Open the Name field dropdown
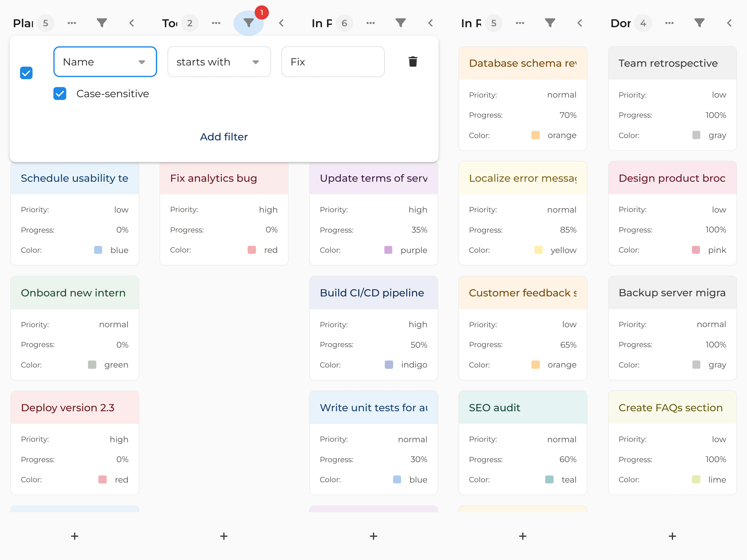Viewport: 747px width, 560px height. coord(105,62)
